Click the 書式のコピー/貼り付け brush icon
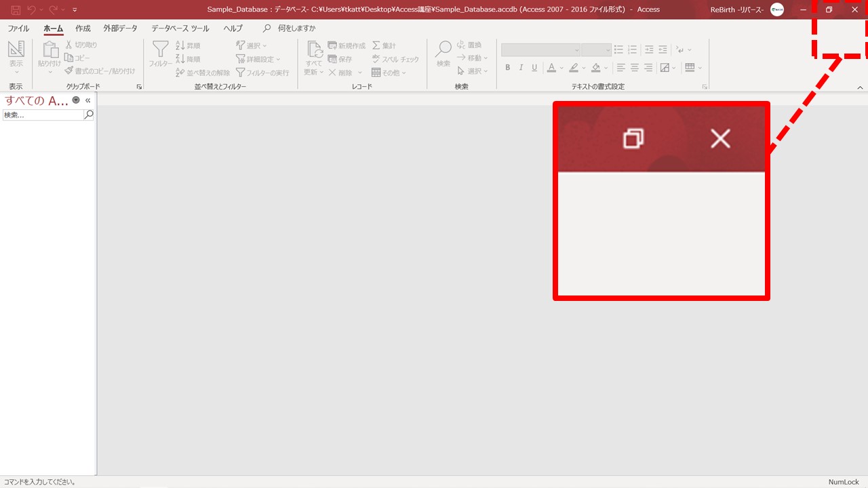 (x=68, y=70)
